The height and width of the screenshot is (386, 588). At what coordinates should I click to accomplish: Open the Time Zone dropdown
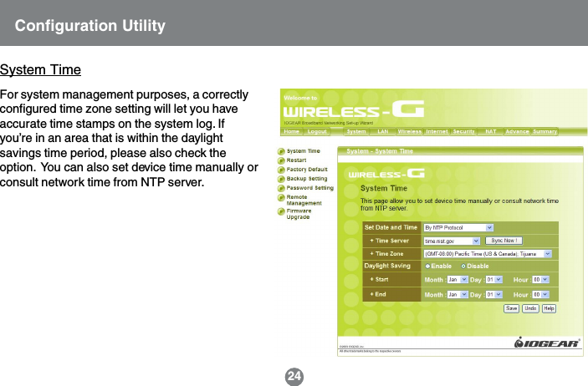[x=488, y=254]
